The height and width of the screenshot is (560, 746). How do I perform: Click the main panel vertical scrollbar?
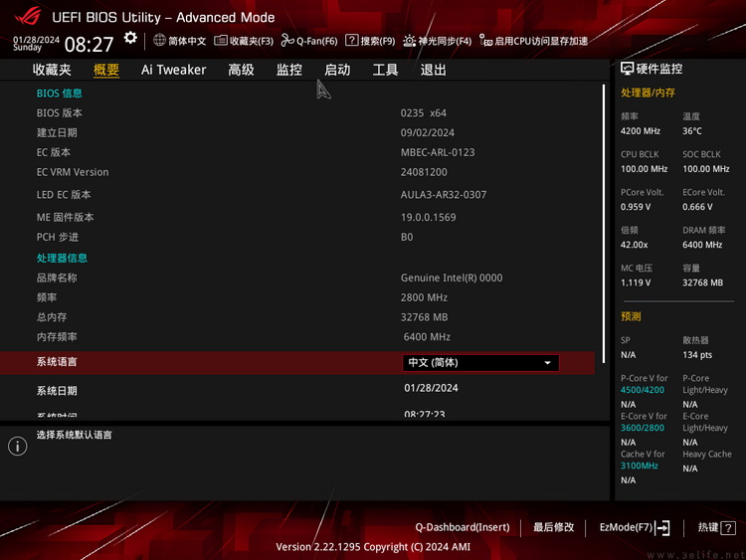click(604, 224)
